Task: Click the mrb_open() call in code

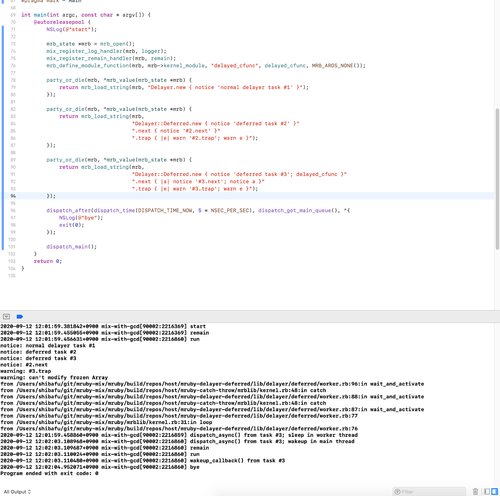Action: coord(117,44)
